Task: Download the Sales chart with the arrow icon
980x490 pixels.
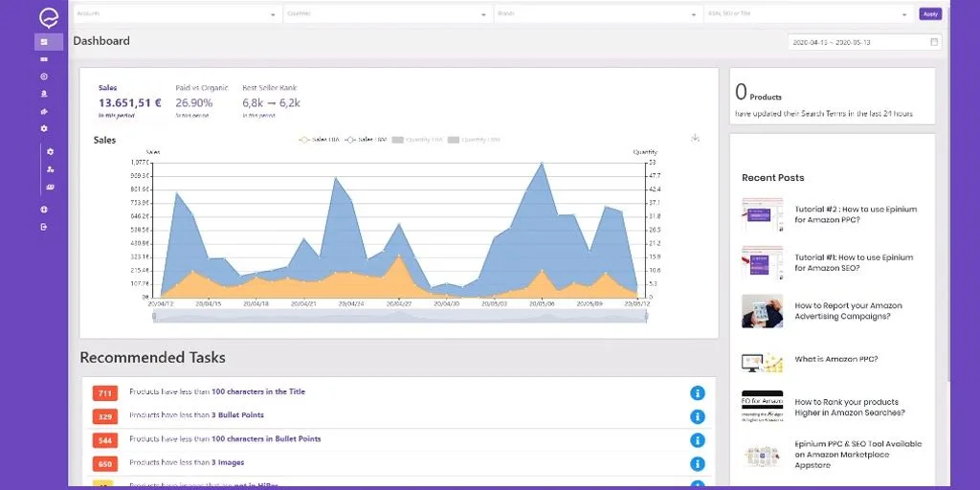Action: 695,138
